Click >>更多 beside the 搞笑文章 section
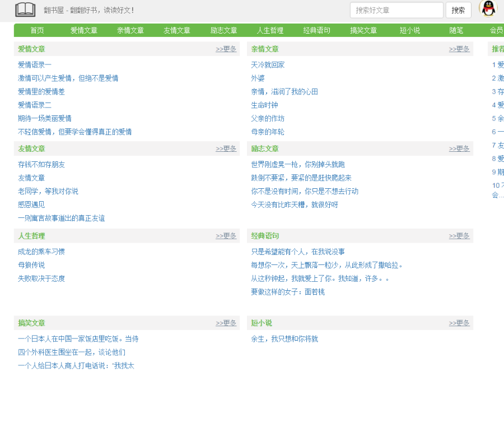Viewport: 504px width, 423px height. 226,323
